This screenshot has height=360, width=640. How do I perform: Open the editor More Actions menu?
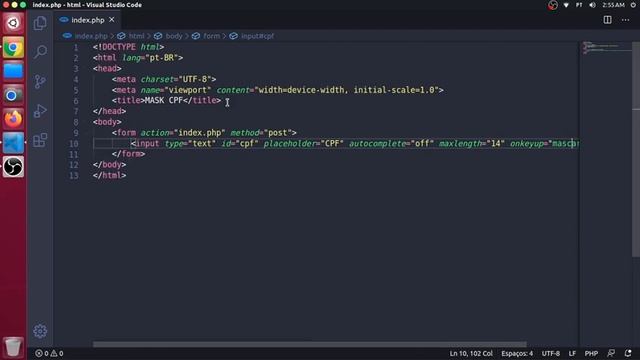coord(625,20)
